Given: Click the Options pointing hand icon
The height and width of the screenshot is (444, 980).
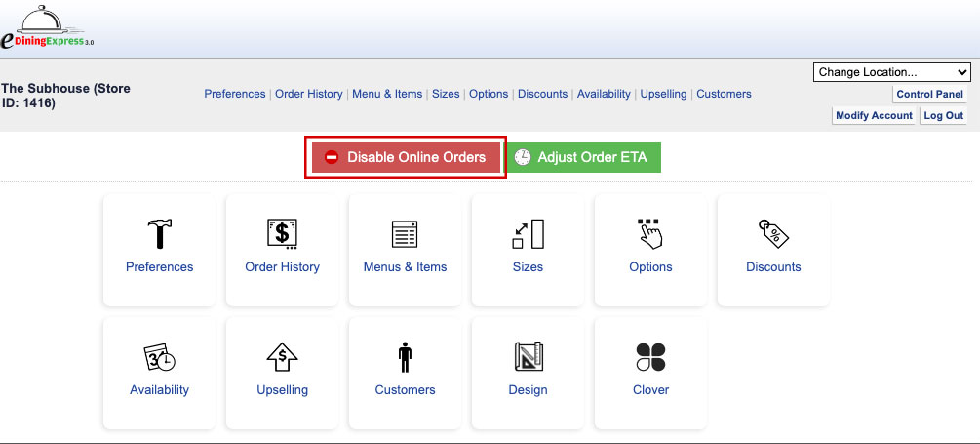Looking at the screenshot, I should (x=650, y=234).
